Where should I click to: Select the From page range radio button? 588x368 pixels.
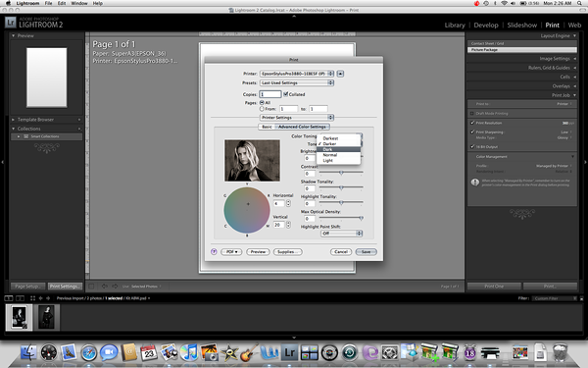[x=262, y=109]
